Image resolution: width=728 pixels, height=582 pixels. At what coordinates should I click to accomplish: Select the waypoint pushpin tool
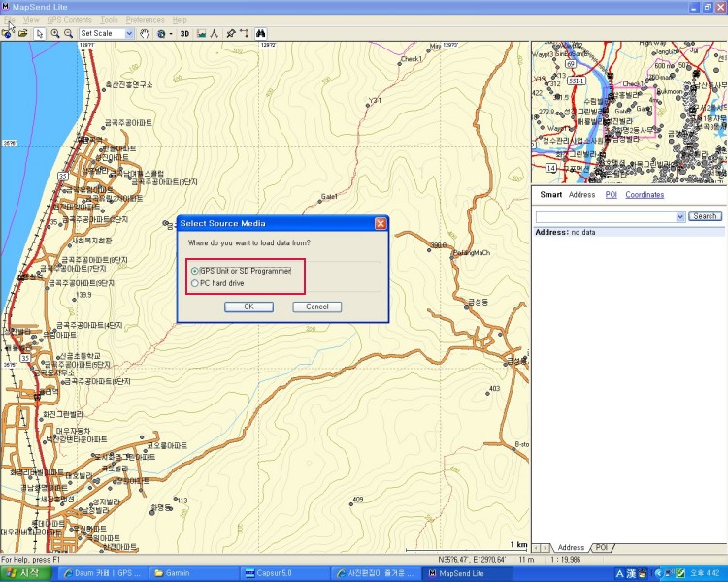[231, 33]
